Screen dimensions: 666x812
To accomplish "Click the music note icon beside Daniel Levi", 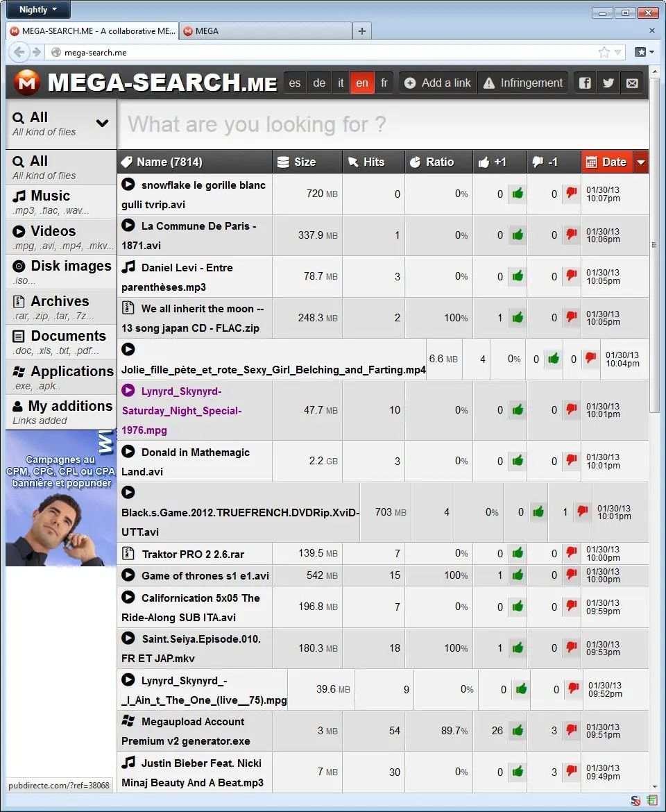I will click(x=128, y=267).
